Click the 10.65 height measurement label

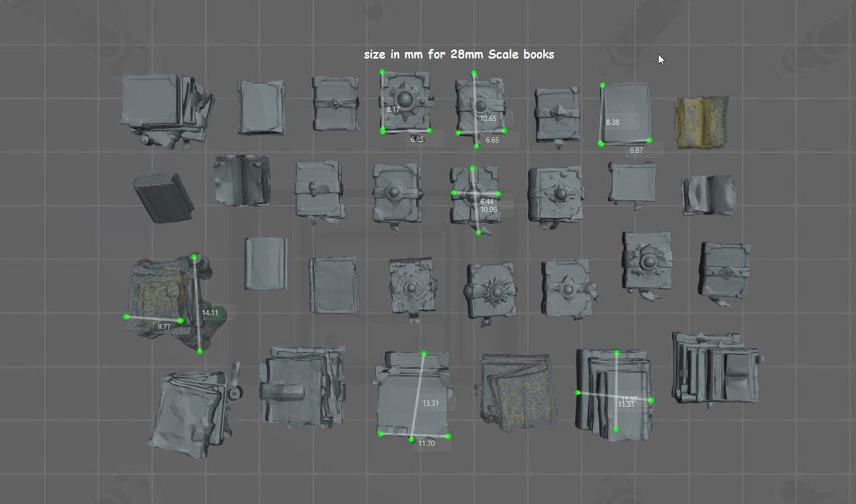[489, 118]
